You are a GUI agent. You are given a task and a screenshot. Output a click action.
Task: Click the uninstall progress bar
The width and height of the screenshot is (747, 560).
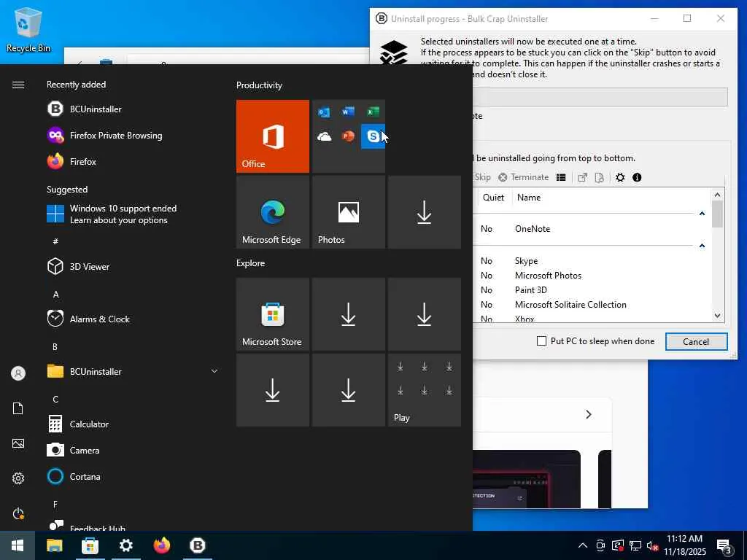[x=600, y=97]
